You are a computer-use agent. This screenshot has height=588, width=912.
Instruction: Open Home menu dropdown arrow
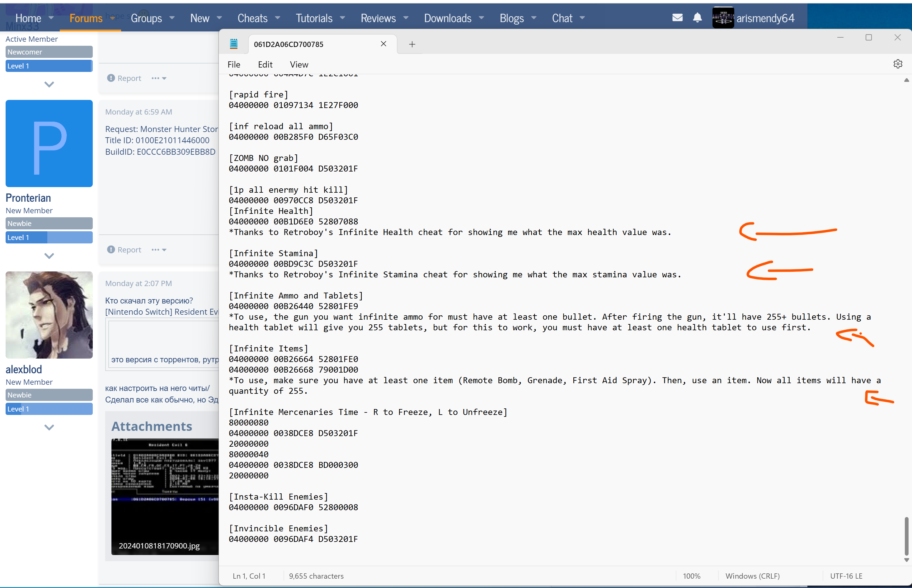[51, 17]
